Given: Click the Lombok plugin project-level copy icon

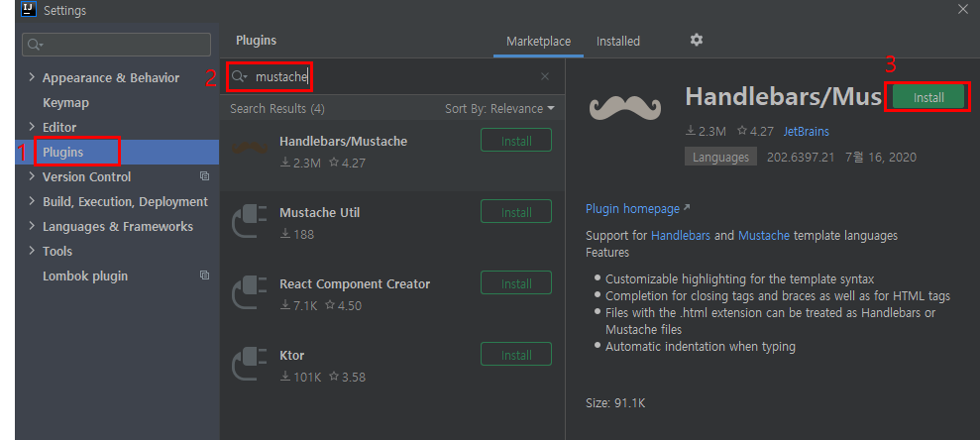Looking at the screenshot, I should [x=204, y=275].
